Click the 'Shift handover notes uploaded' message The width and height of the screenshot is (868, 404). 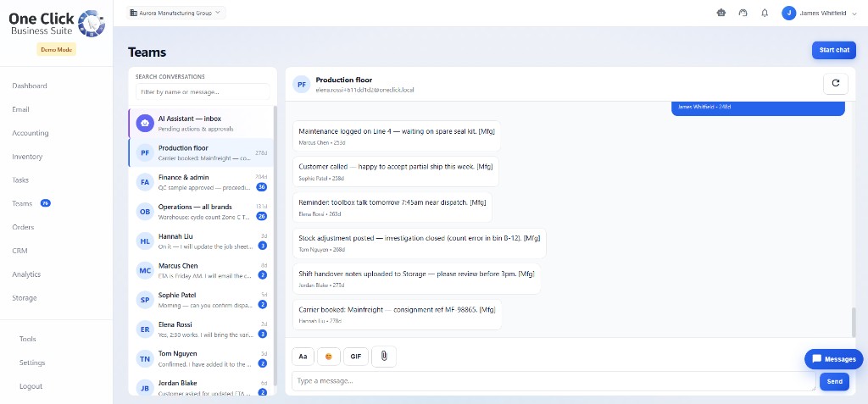[x=416, y=279]
